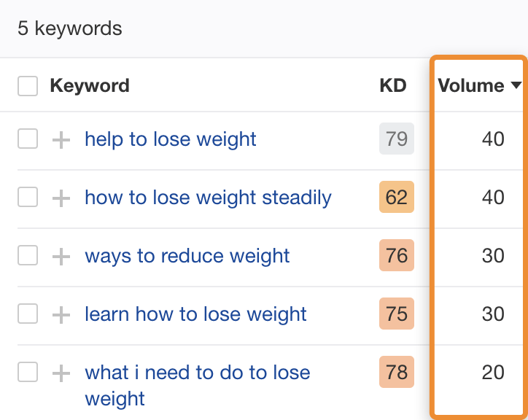Image resolution: width=528 pixels, height=420 pixels.
Task: Check the box for 'help to lose weight'
Action: click(28, 139)
